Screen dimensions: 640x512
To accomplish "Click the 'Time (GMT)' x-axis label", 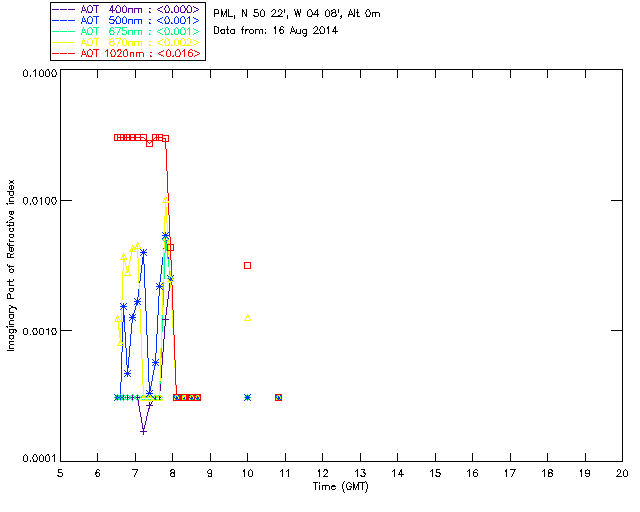I will pos(342,486).
